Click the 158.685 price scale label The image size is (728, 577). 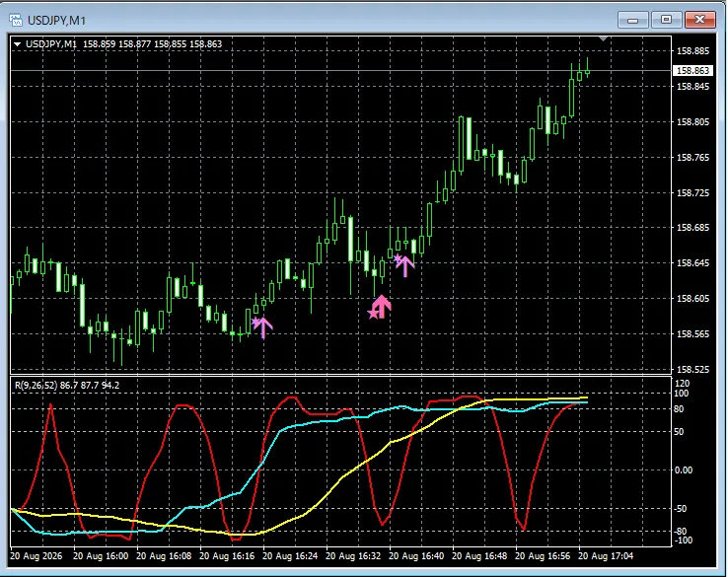[692, 228]
